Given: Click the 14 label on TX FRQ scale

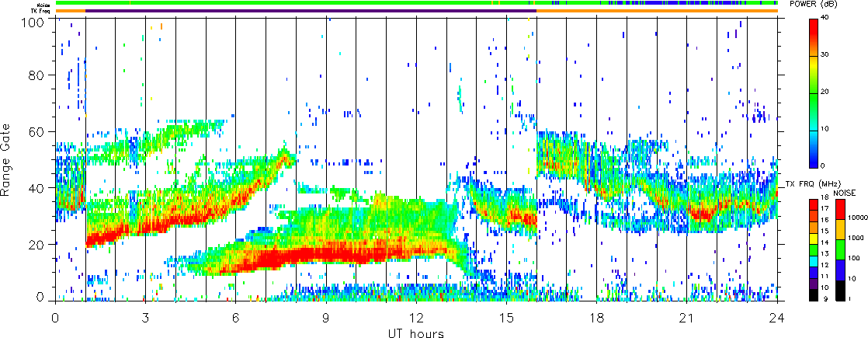Looking at the screenshot, I should coord(825,242).
